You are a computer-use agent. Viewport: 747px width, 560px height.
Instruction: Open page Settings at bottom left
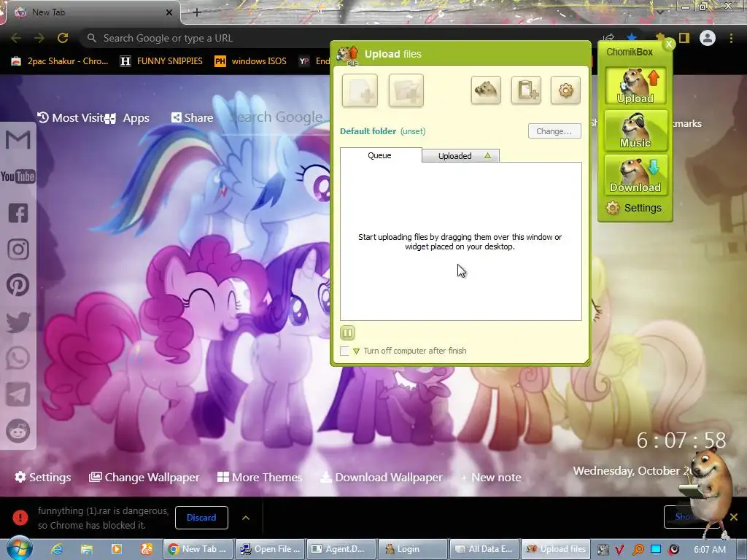43,477
